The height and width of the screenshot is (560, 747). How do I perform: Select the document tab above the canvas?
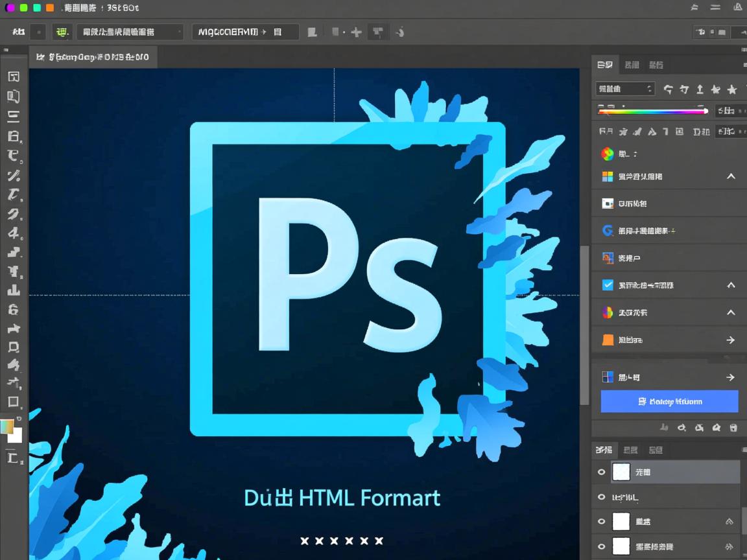pyautogui.click(x=93, y=57)
